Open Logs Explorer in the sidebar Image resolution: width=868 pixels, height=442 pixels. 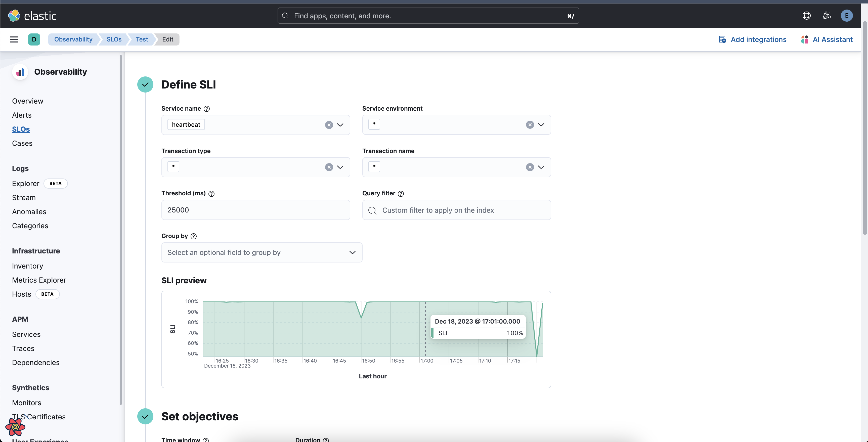pyautogui.click(x=26, y=184)
